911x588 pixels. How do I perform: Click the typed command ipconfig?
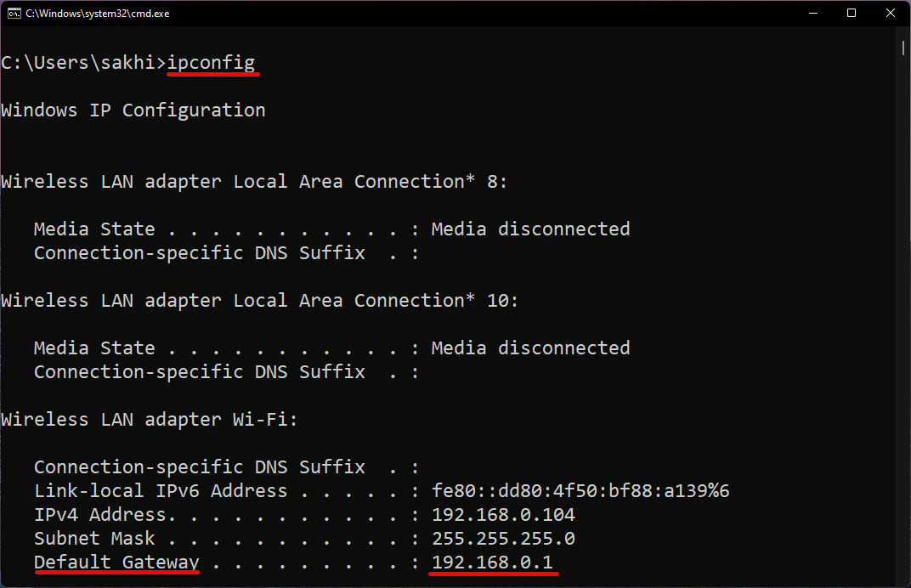point(211,63)
